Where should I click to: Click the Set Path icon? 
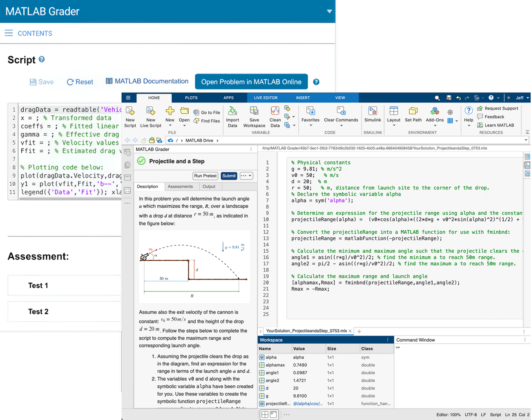pos(413,111)
